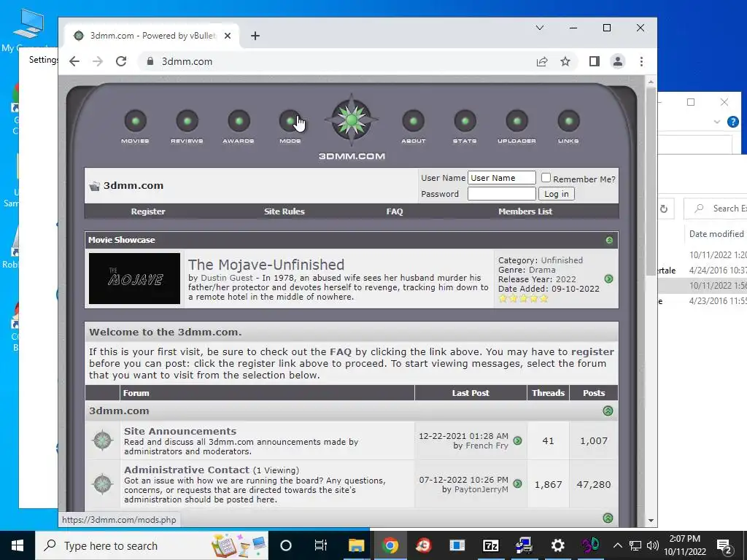
Task: Click refresh icon in Explorer window
Action: pos(664,209)
